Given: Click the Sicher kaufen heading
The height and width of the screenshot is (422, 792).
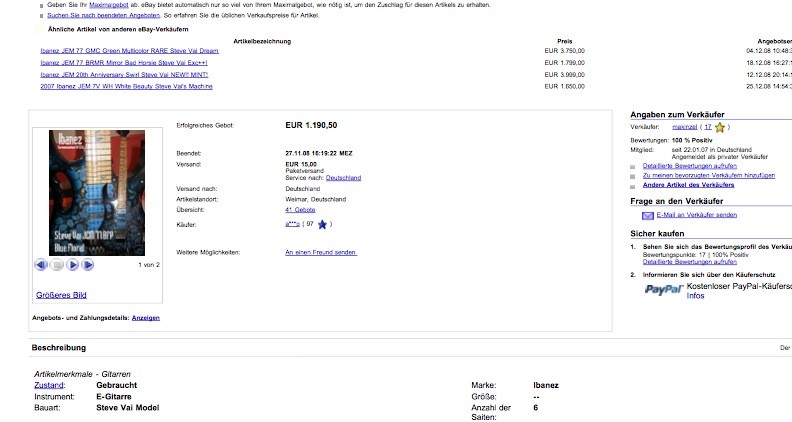Looking at the screenshot, I should click(x=657, y=233).
